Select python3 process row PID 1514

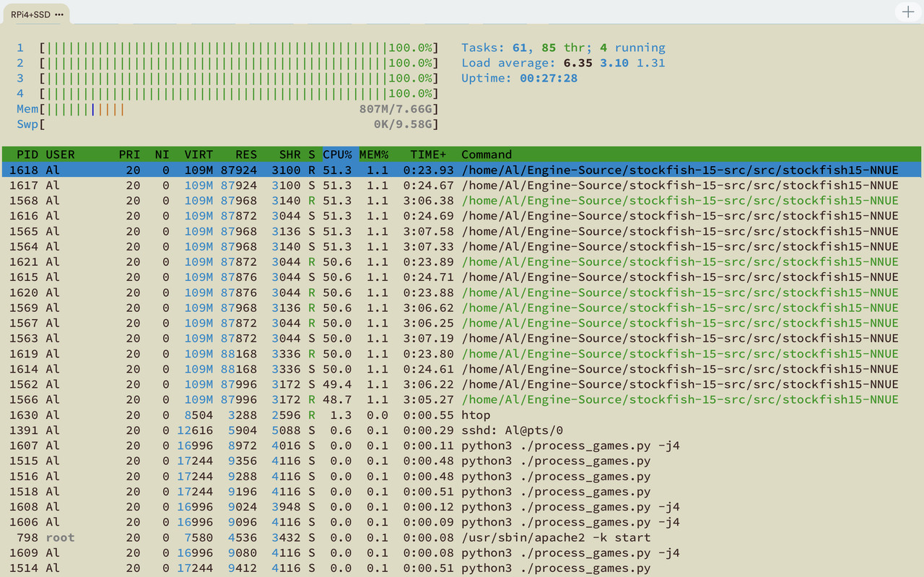462,568
